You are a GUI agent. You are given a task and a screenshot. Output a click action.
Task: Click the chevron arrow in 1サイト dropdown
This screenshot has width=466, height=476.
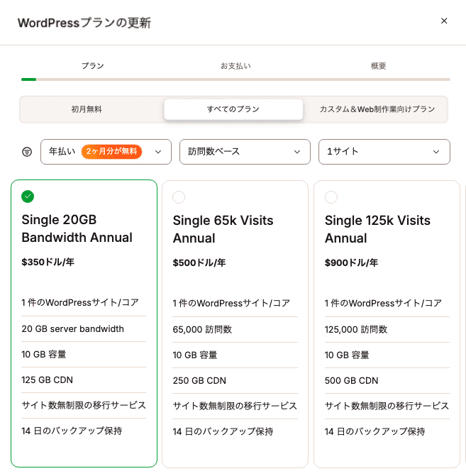coord(436,152)
